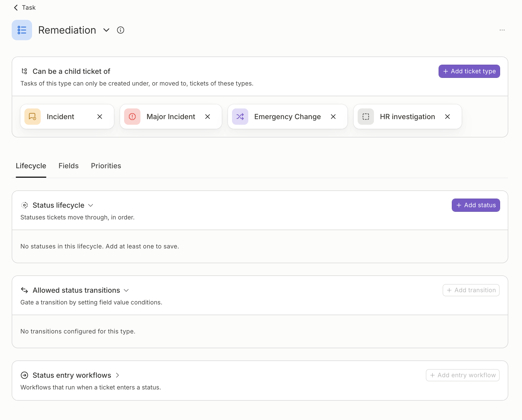Viewport: 522px width, 420px height.
Task: Click the Add status button
Action: (476, 205)
